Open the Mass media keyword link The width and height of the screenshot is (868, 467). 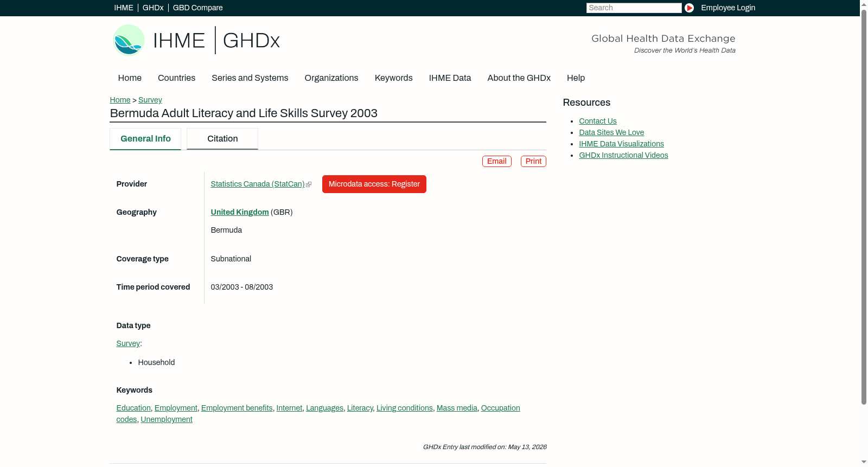pos(457,408)
